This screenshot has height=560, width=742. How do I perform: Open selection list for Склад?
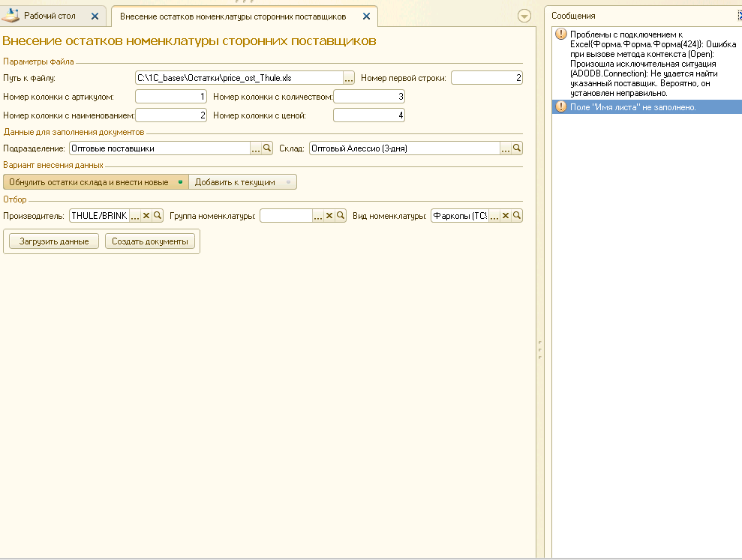506,148
